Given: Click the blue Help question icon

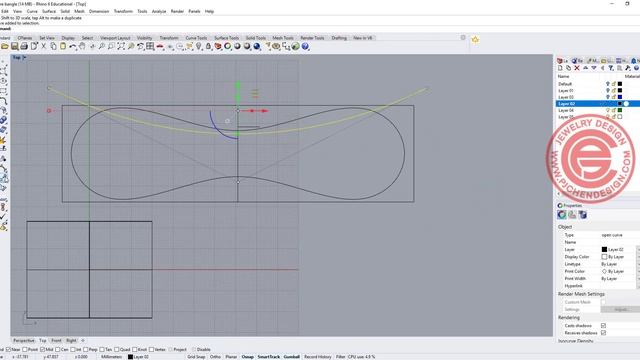Looking at the screenshot, I should 305,47.
